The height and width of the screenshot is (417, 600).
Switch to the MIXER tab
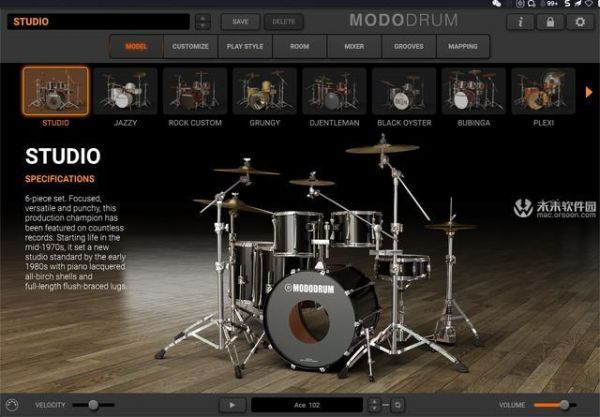tap(354, 46)
